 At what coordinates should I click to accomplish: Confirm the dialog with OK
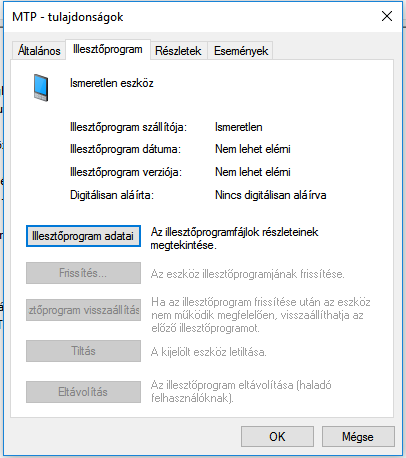coord(277,437)
